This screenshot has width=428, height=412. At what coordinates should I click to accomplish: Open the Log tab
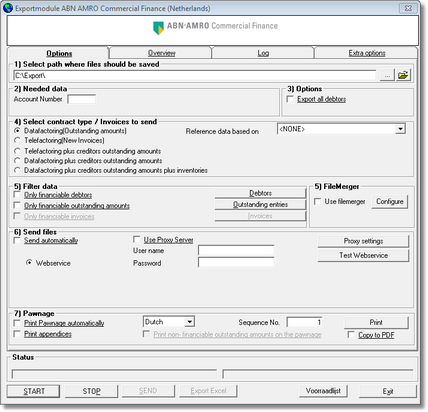pos(263,53)
